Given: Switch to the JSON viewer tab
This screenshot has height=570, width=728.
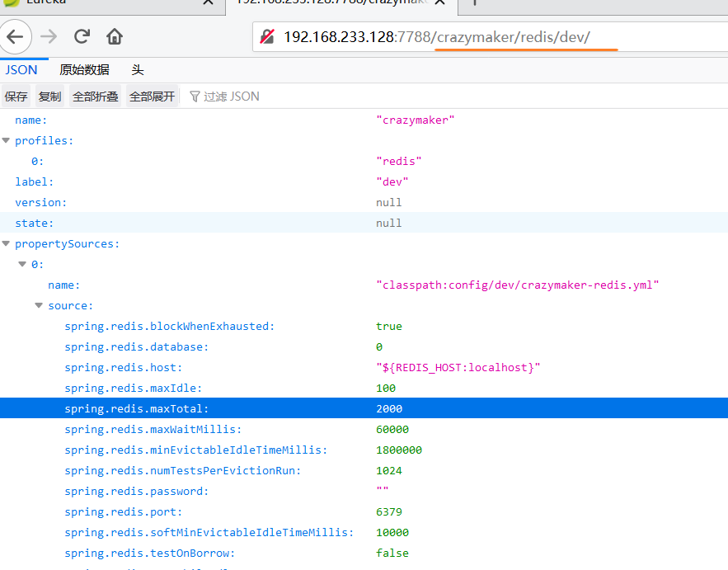Looking at the screenshot, I should click(x=21, y=70).
